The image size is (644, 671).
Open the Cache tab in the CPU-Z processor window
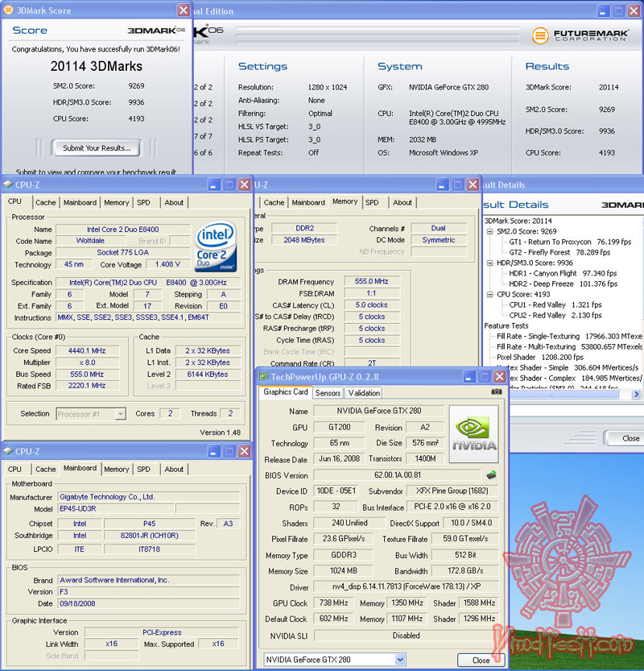point(46,202)
